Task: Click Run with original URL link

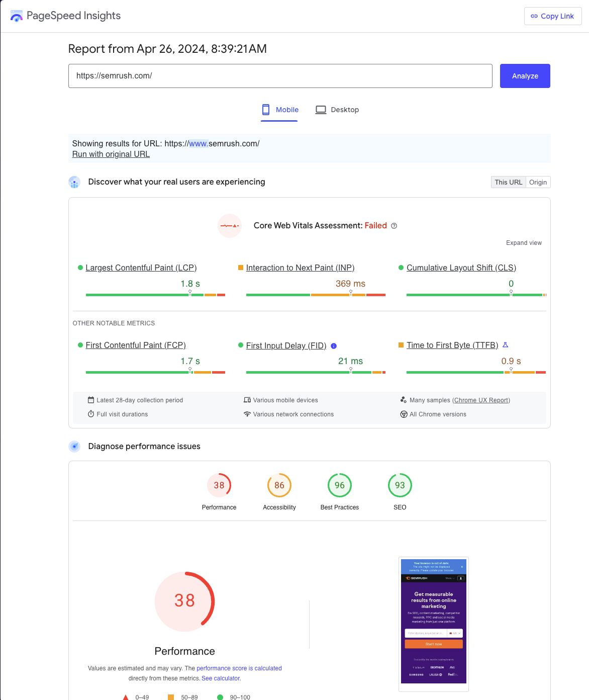Action: 111,154
